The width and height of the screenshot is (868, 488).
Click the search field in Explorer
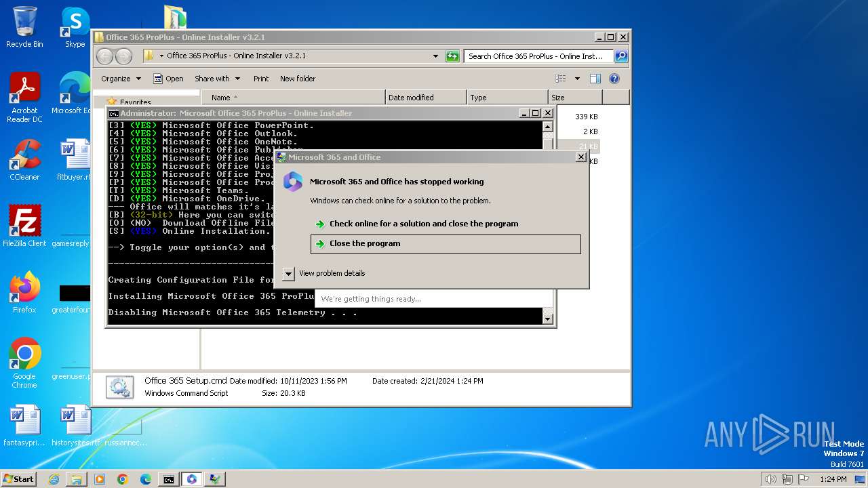[538, 56]
